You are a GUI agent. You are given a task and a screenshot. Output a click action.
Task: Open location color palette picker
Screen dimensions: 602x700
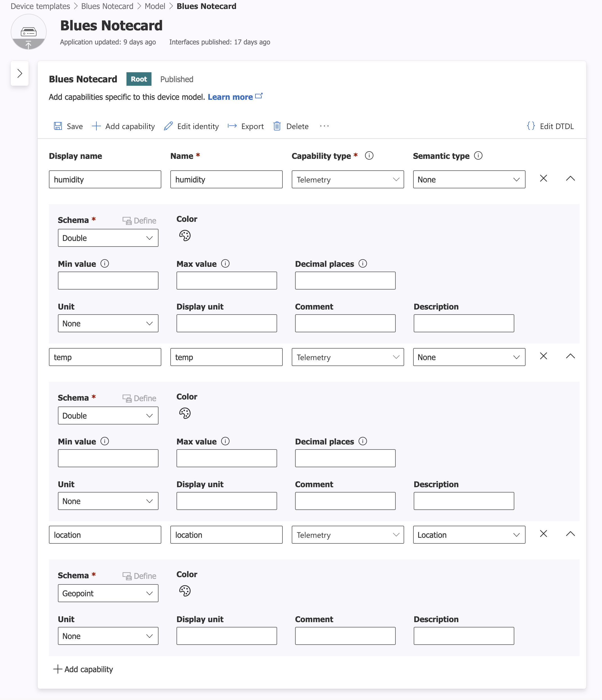[185, 591]
